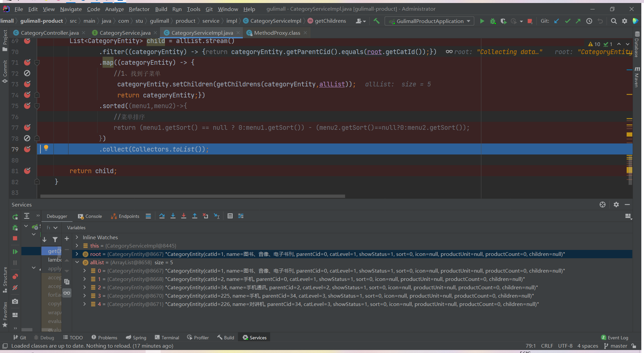Open Terminal tool window
This screenshot has height=353, width=644.
point(167,338)
